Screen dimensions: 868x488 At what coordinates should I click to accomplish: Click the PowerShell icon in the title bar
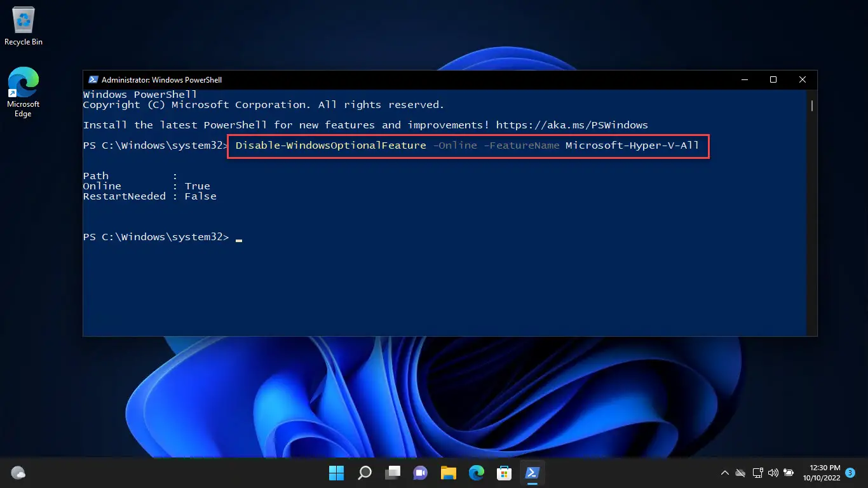pos(93,80)
